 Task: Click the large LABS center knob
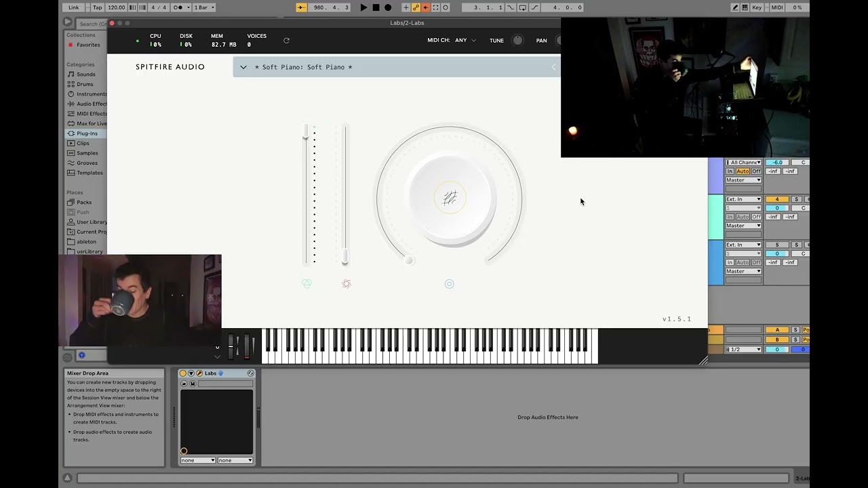click(450, 198)
